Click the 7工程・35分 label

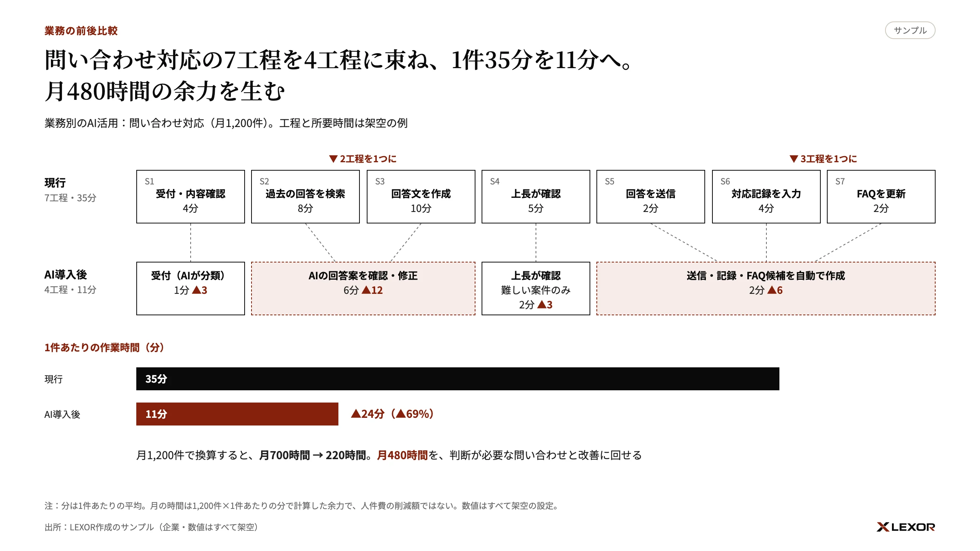pyautogui.click(x=70, y=198)
